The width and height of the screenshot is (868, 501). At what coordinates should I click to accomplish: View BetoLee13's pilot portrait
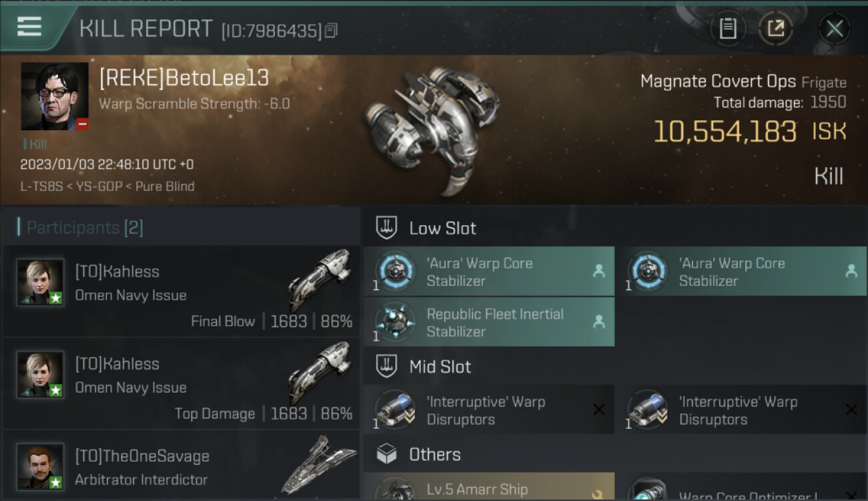click(54, 96)
